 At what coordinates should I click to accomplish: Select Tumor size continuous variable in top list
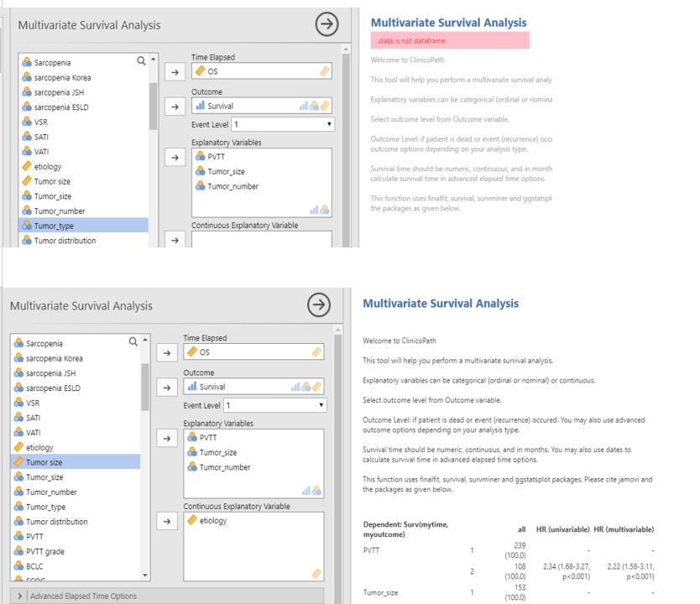83,181
